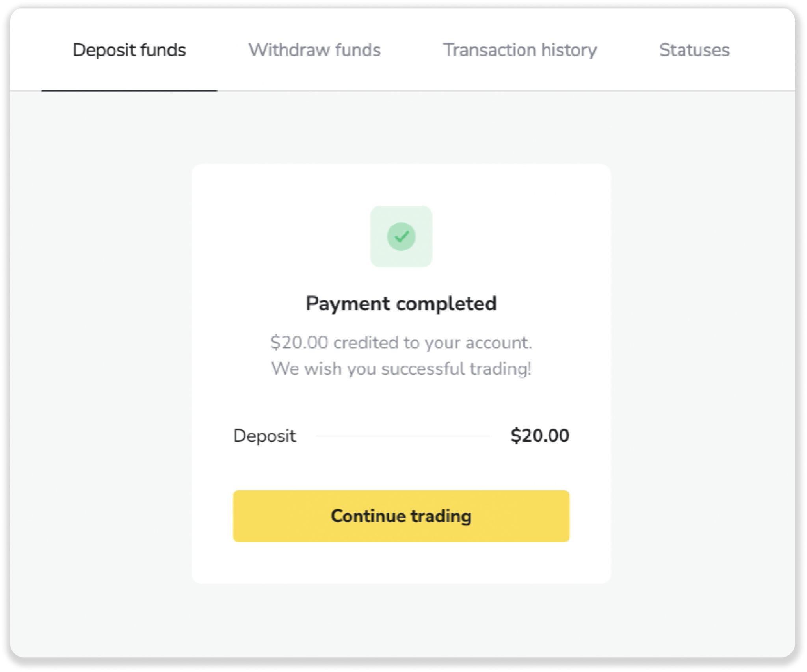Screen dimensions: 807x672
Task: Click the bold $20.00 deposit amount
Action: point(539,436)
